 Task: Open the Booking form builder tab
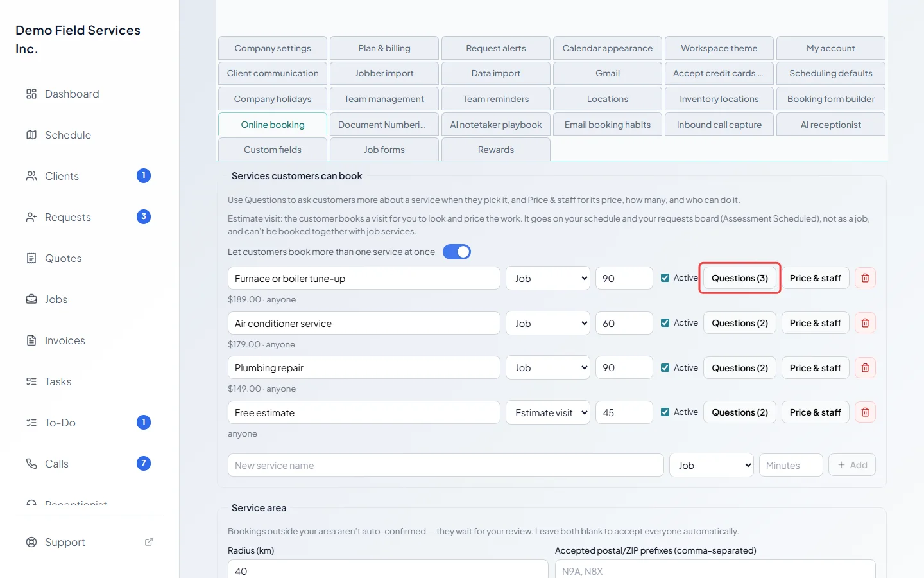click(831, 99)
